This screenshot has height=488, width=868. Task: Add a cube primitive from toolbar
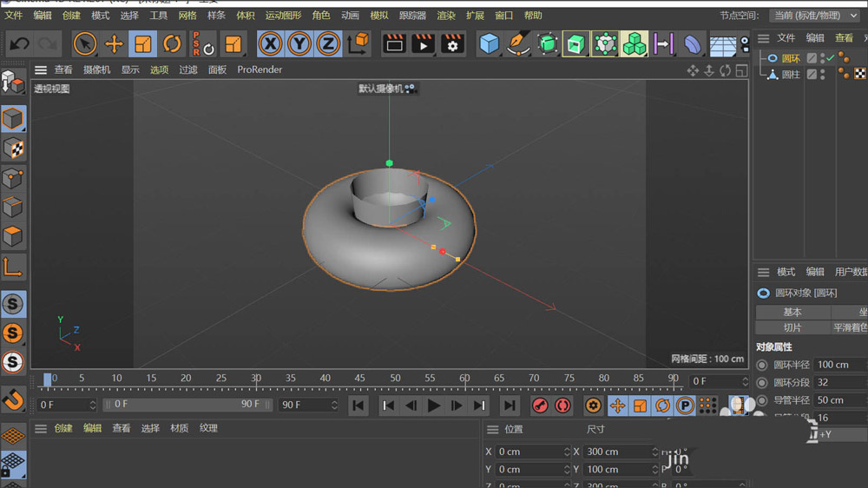point(490,43)
